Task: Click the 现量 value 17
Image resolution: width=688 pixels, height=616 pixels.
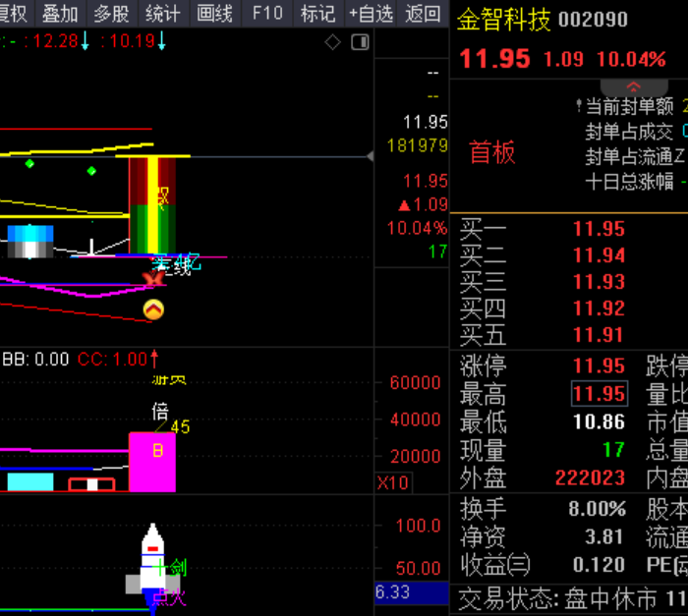Action: pos(613,450)
